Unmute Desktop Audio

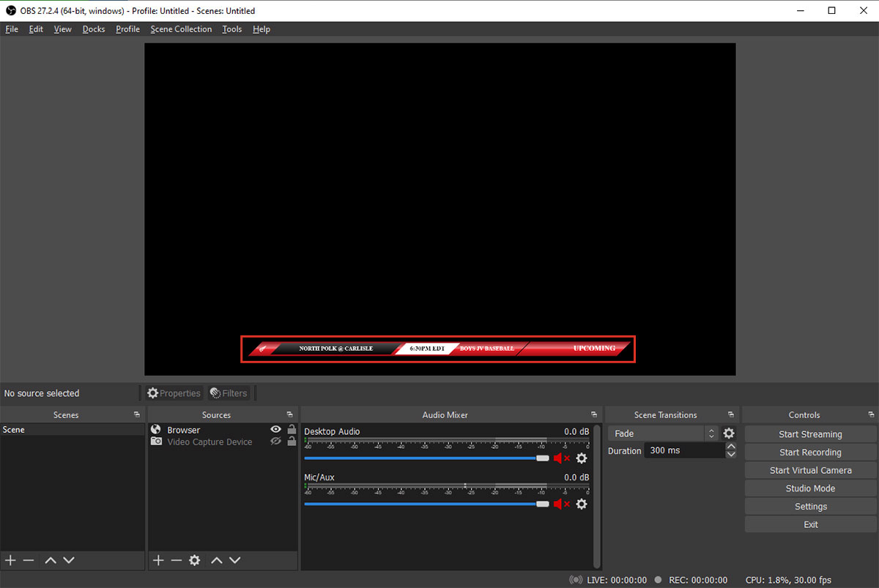click(561, 458)
